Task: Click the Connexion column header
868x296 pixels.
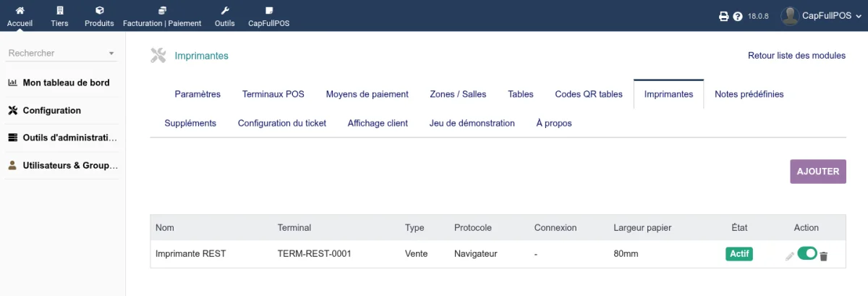Action: pos(556,227)
